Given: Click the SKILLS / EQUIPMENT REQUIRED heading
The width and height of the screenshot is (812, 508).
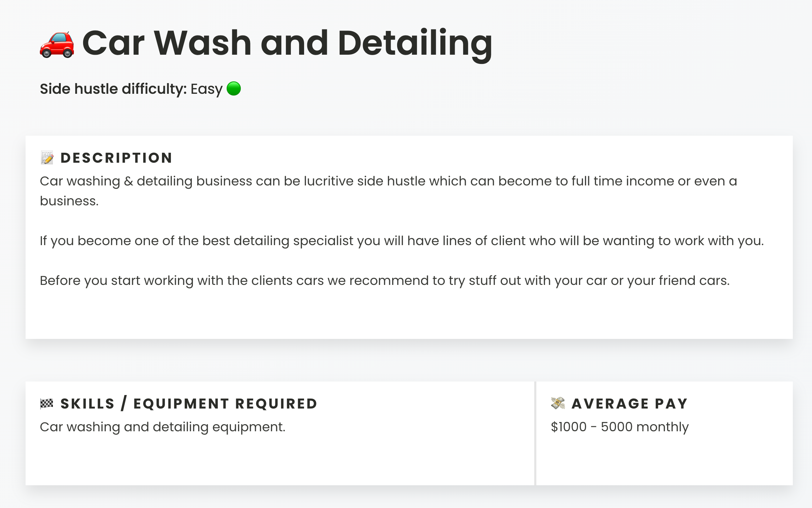Looking at the screenshot, I should (x=189, y=404).
